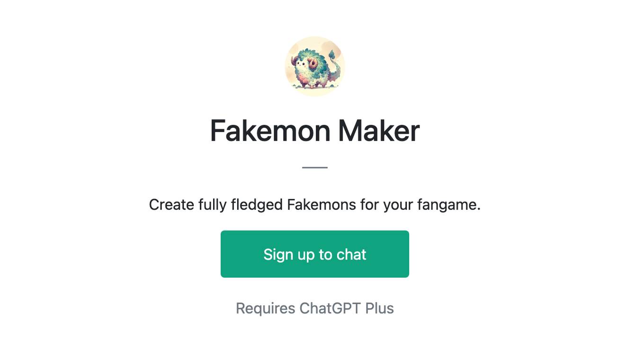Click the Sign up to chat button

point(315,254)
